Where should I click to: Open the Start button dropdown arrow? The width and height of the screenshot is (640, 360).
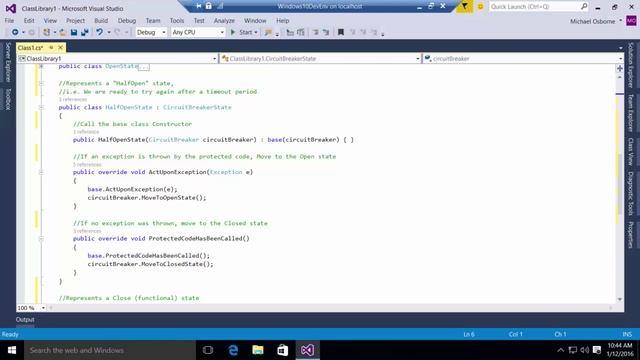(x=256, y=32)
